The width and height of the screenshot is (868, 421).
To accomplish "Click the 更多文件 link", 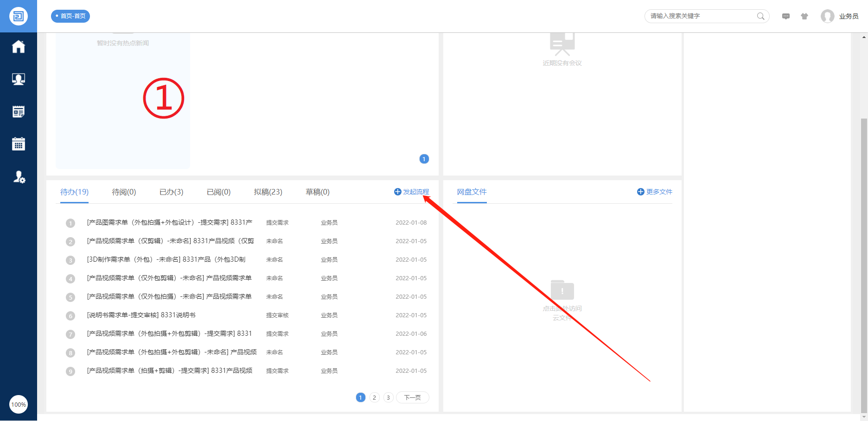I will (x=655, y=192).
